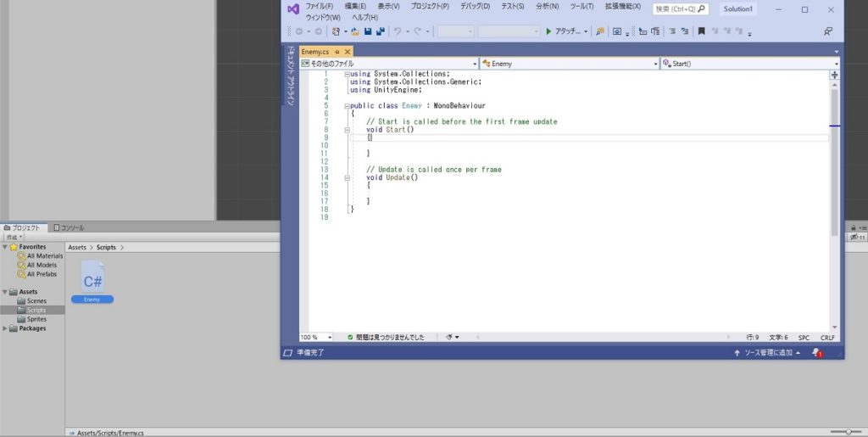
Task: Click the Redo toolbar icon
Action: [418, 31]
